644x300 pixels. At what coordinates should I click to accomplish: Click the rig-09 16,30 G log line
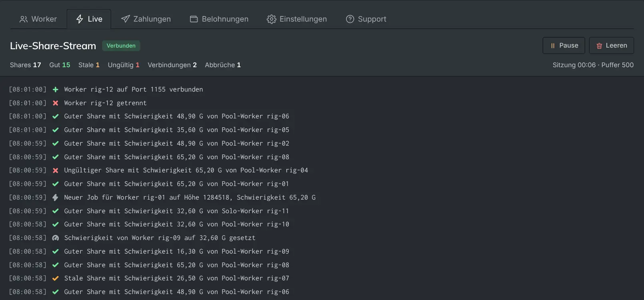[176, 252]
